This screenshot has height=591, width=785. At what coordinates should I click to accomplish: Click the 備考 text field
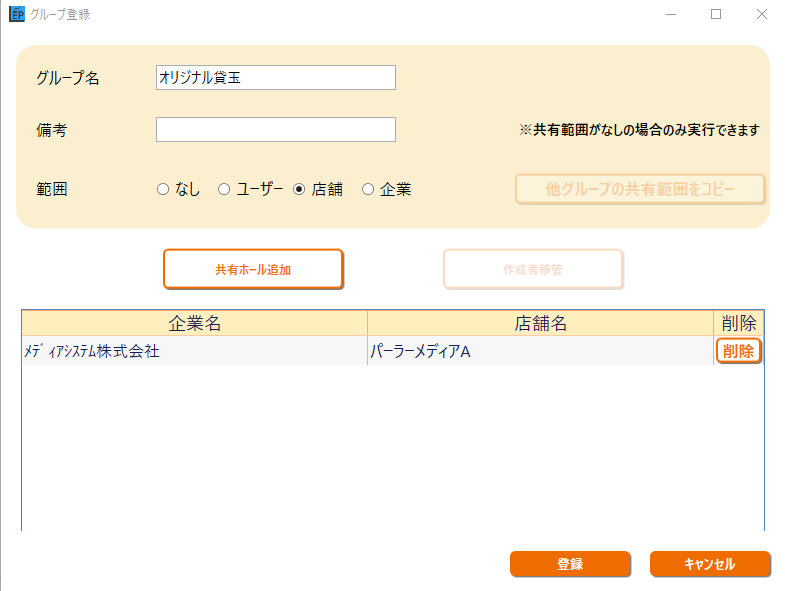(276, 130)
